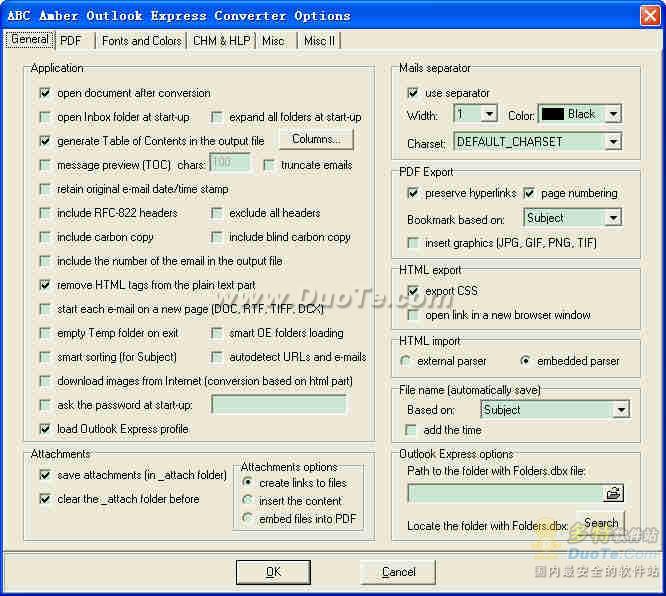Image resolution: width=666 pixels, height=596 pixels.
Task: Confirm settings with OK button
Action: [x=273, y=572]
